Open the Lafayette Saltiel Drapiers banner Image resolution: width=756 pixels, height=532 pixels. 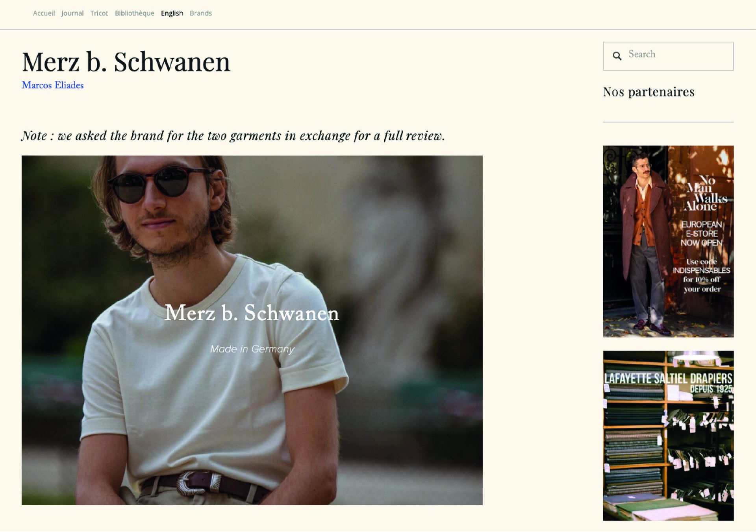click(x=668, y=436)
